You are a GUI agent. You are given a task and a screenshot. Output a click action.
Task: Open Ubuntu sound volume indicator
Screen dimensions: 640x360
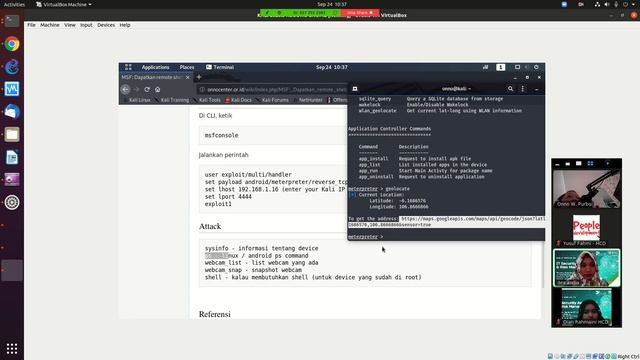pyautogui.click(x=607, y=4)
